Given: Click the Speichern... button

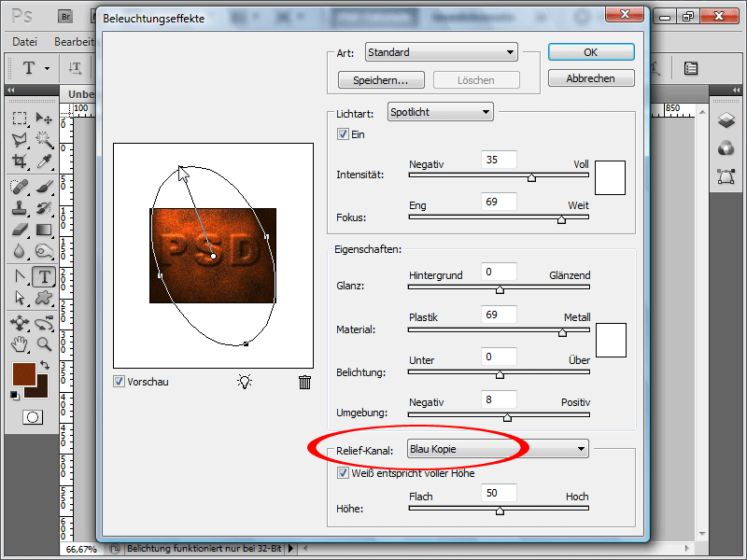Looking at the screenshot, I should tap(381, 80).
